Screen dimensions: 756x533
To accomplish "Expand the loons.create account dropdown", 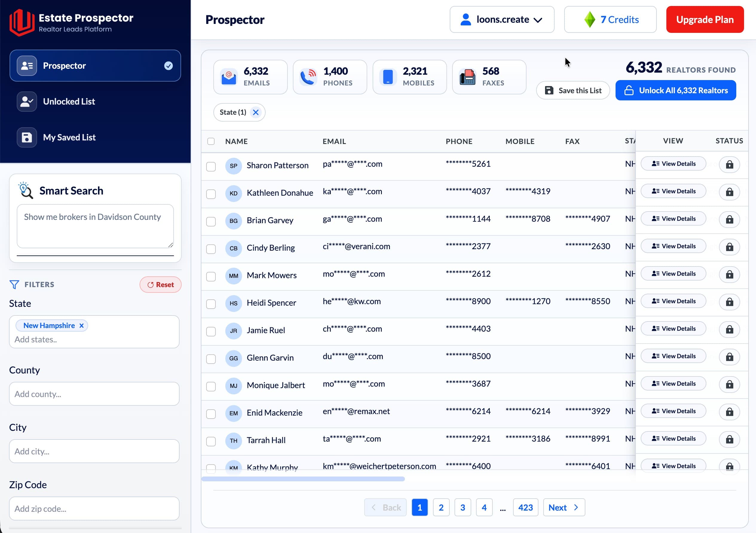I will tap(502, 19).
